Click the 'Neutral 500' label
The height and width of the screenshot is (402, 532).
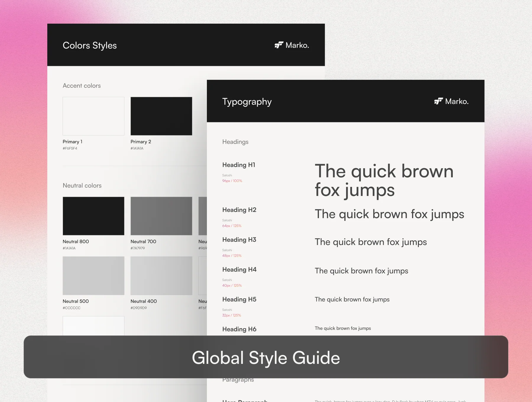point(76,301)
